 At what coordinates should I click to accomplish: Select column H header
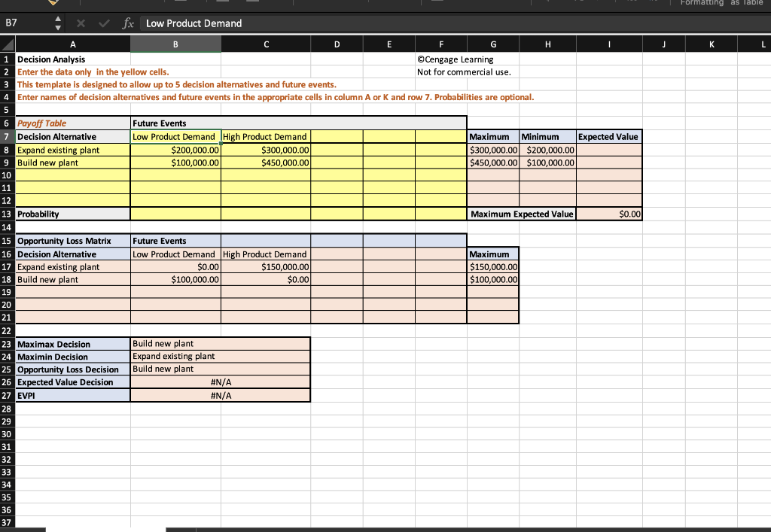(x=547, y=44)
